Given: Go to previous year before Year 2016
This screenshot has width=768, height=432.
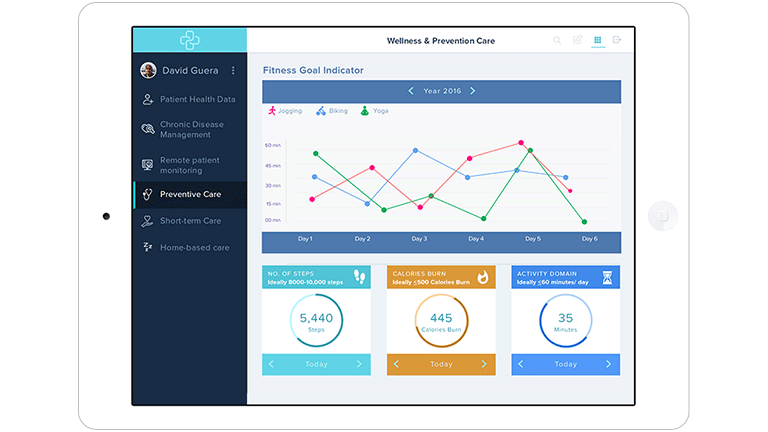Looking at the screenshot, I should pyautogui.click(x=410, y=91).
